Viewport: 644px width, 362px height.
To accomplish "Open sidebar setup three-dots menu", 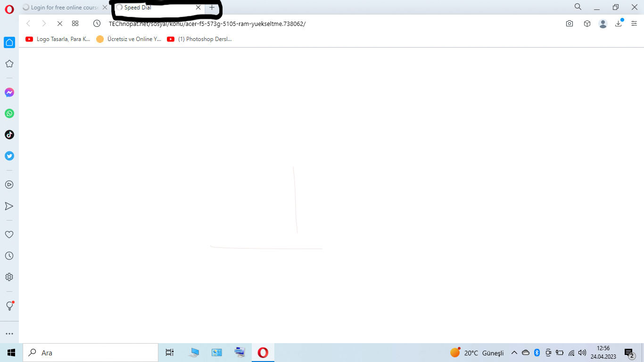I will click(x=9, y=334).
